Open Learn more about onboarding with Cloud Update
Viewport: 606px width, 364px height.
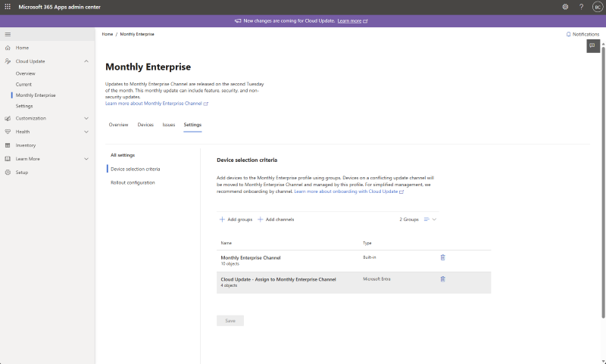click(x=346, y=191)
